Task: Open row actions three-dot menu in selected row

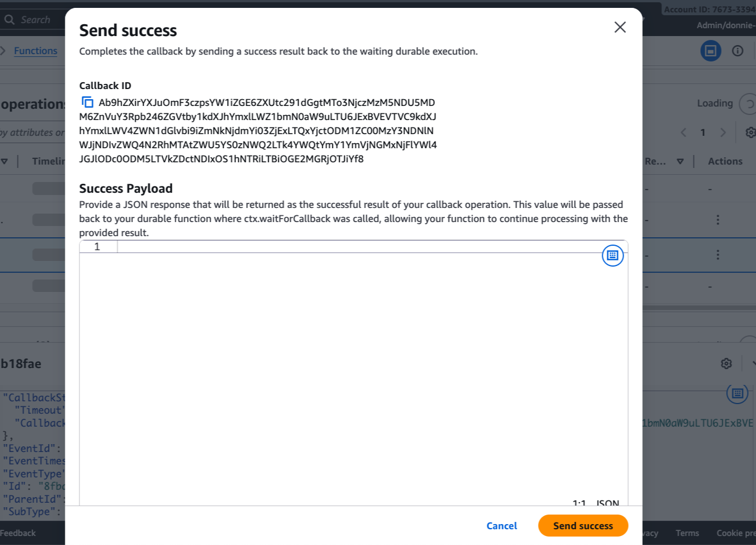Action: [718, 255]
